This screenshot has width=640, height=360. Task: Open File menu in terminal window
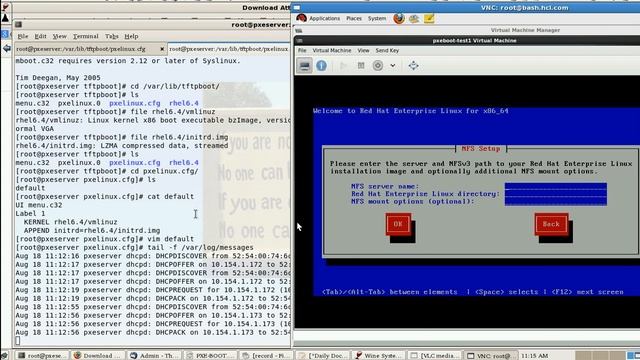pos(23,36)
